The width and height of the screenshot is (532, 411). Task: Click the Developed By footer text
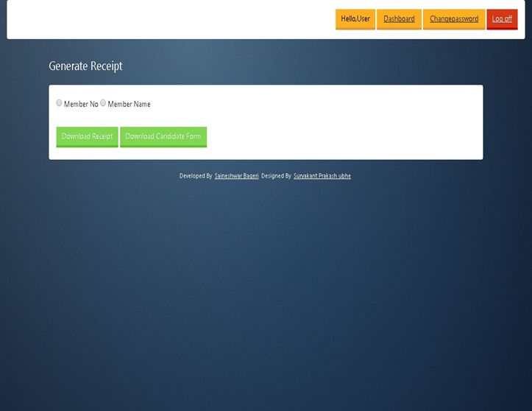[196, 176]
